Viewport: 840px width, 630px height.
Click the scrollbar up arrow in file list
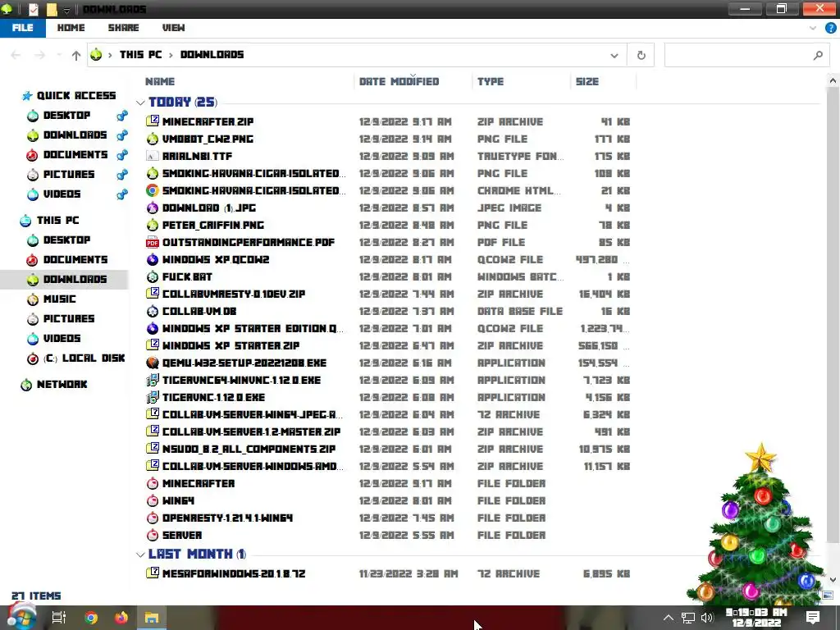833,81
